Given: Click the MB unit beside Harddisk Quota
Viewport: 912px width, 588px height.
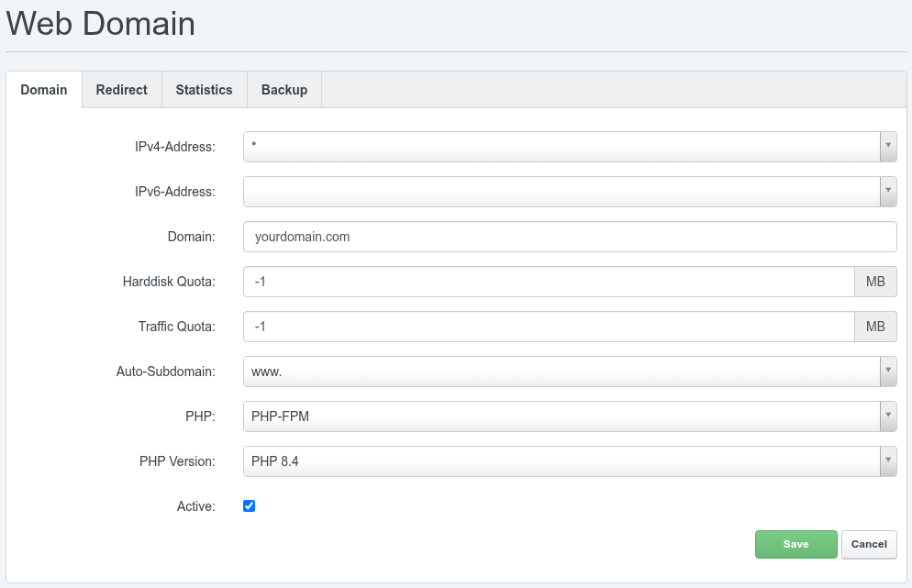Looking at the screenshot, I should click(875, 282).
